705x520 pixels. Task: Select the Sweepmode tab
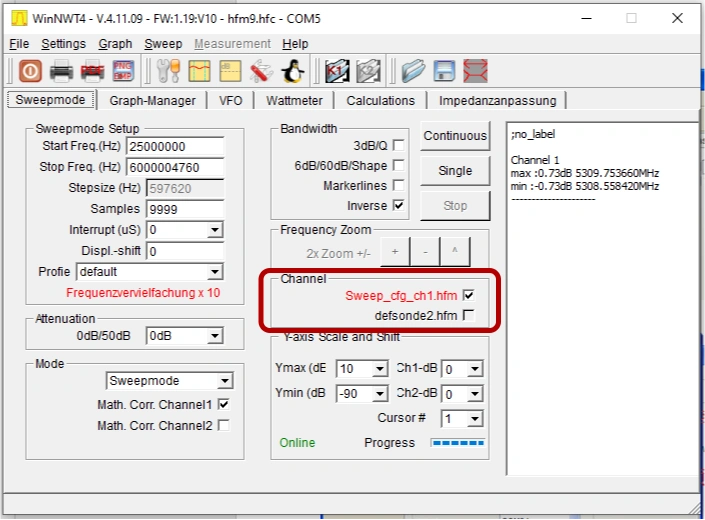click(x=50, y=100)
